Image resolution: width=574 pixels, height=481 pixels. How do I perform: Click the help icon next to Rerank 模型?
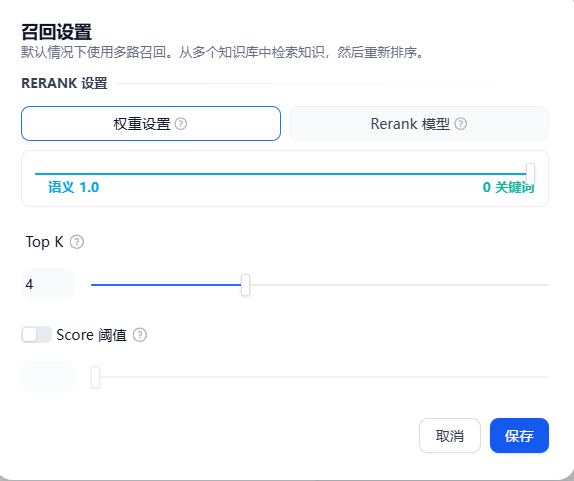(461, 124)
